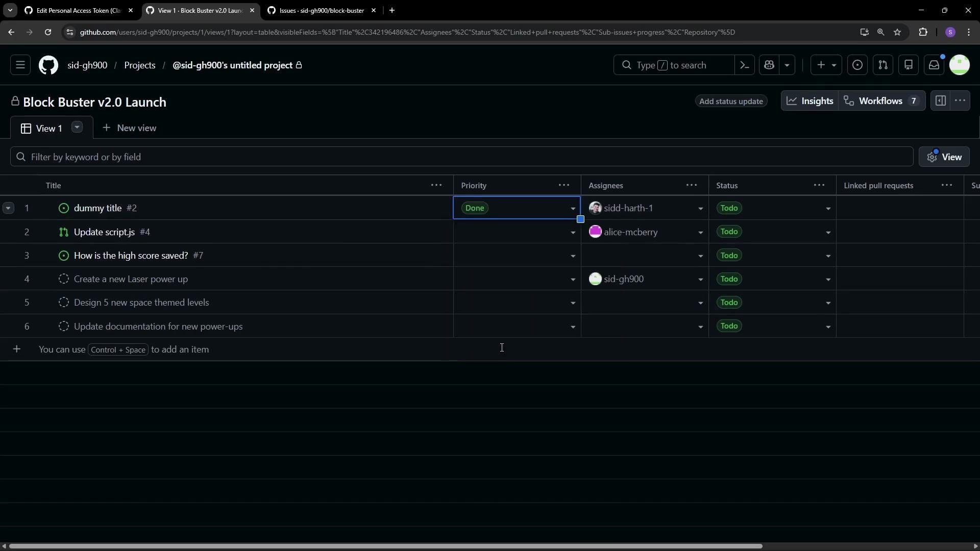Open Priority dropdown for dummy title
980x551 pixels.
point(573,209)
